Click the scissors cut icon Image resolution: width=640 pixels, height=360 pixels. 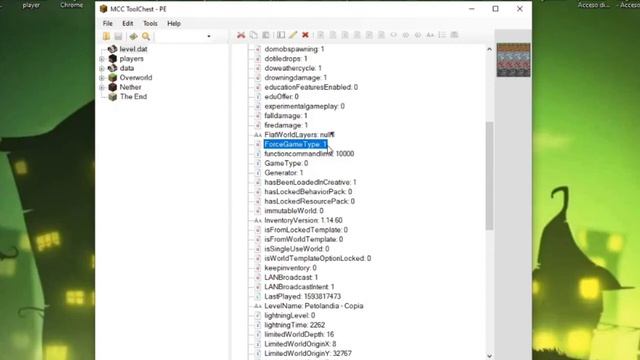(241, 35)
